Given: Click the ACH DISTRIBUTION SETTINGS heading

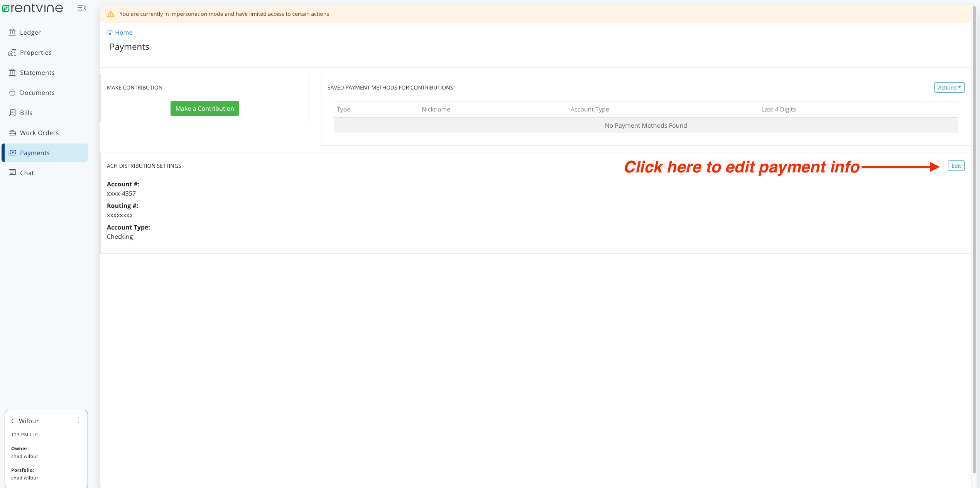Looking at the screenshot, I should (144, 166).
